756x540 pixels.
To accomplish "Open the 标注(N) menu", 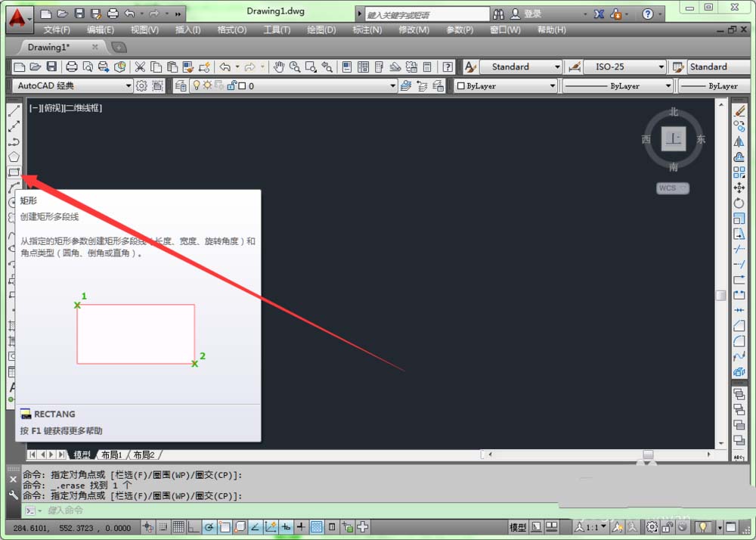I will [367, 30].
